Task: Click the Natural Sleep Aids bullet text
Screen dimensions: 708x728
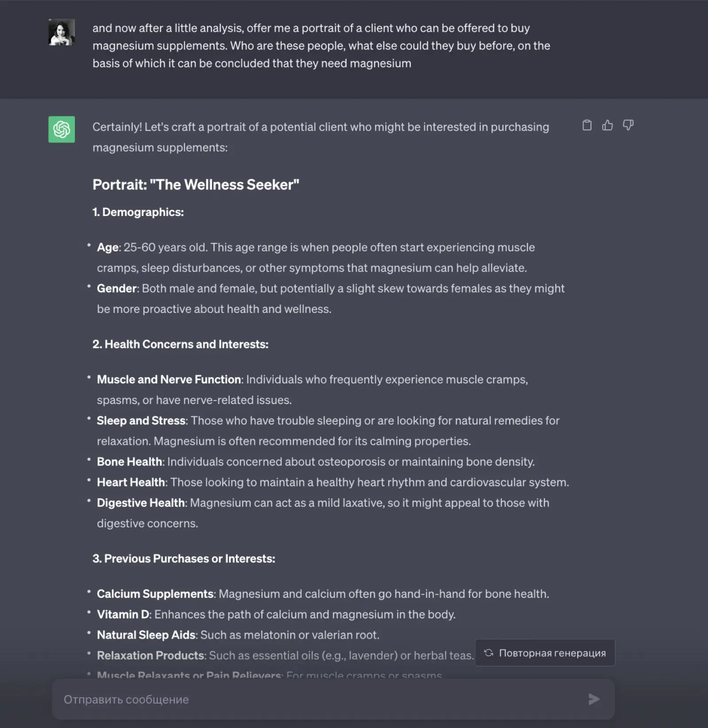Action: [x=238, y=635]
